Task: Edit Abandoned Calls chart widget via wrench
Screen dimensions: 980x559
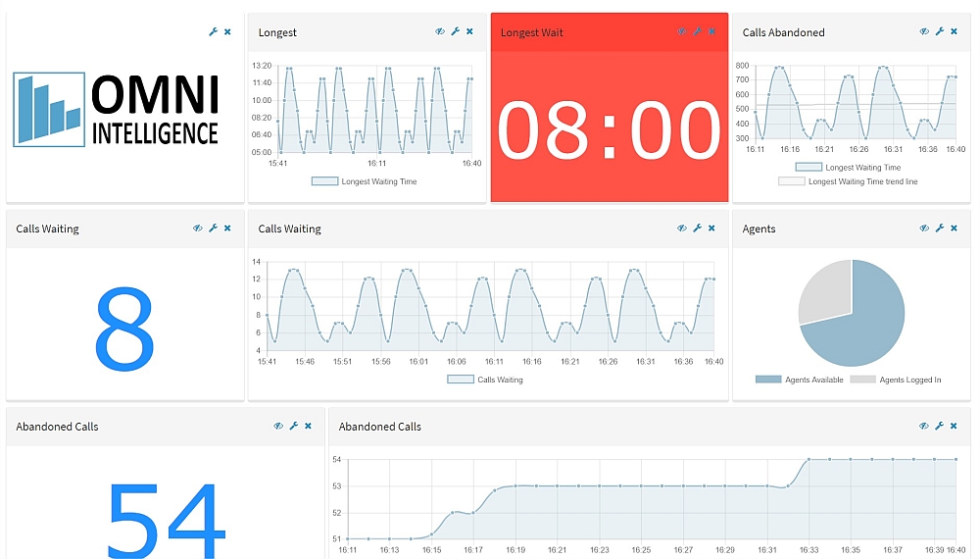Action: (940, 426)
